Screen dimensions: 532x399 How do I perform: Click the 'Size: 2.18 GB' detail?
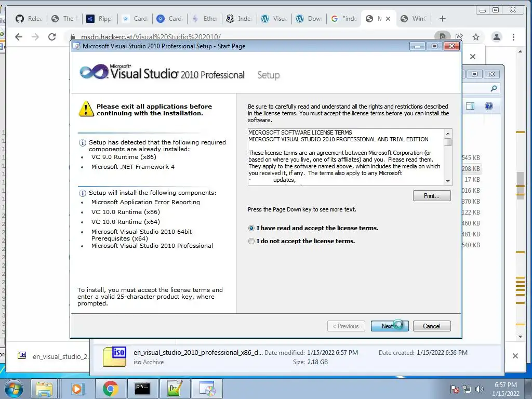pyautogui.click(x=311, y=362)
